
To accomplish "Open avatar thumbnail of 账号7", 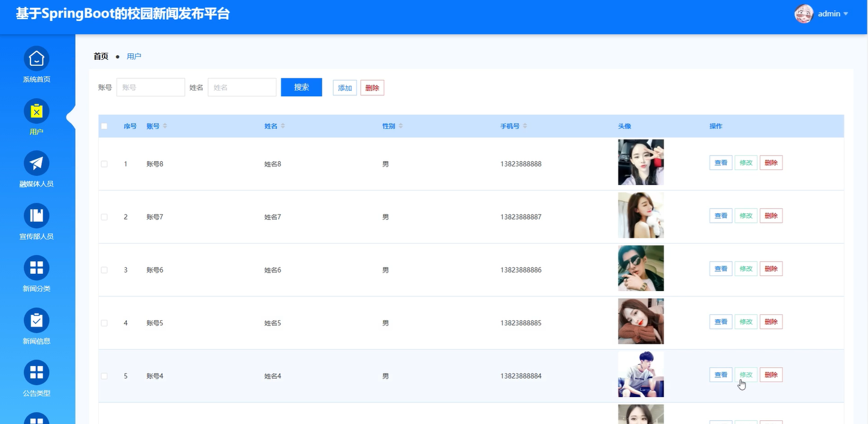I will click(641, 215).
